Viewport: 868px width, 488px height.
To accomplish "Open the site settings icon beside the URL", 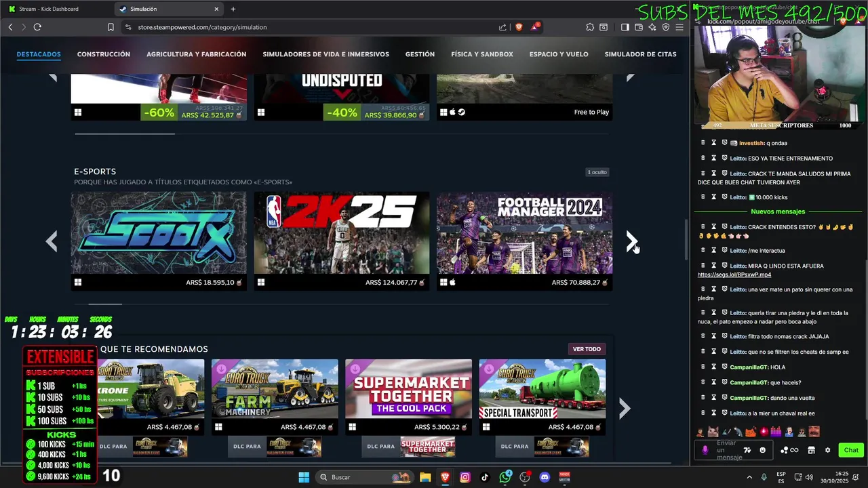I will (x=128, y=27).
